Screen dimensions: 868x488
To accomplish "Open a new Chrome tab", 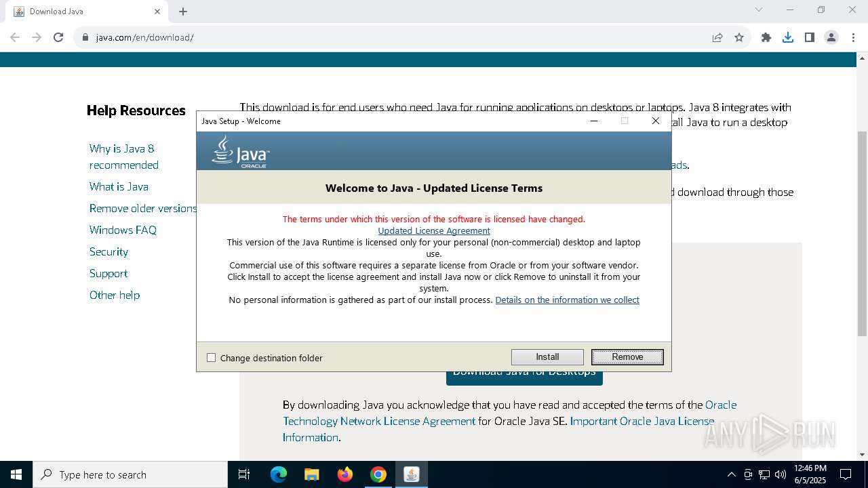I will [x=183, y=12].
